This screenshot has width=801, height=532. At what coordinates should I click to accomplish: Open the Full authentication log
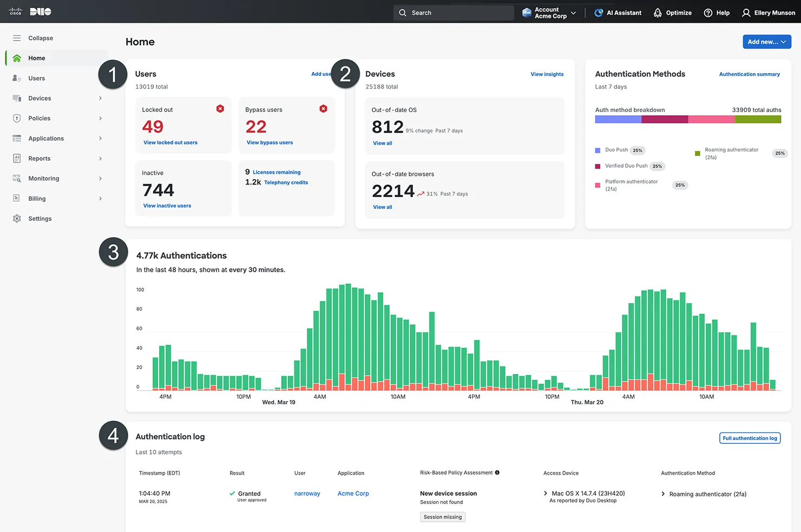pyautogui.click(x=750, y=438)
